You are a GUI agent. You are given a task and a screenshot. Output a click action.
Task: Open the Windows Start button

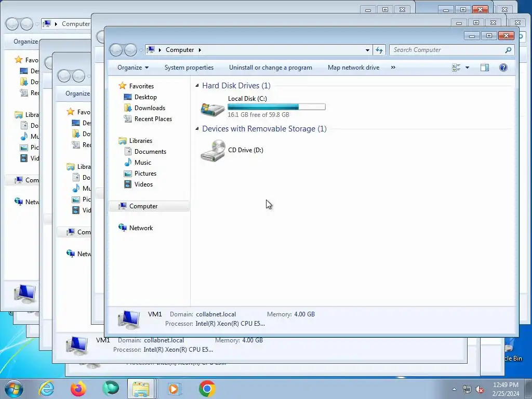tap(14, 389)
